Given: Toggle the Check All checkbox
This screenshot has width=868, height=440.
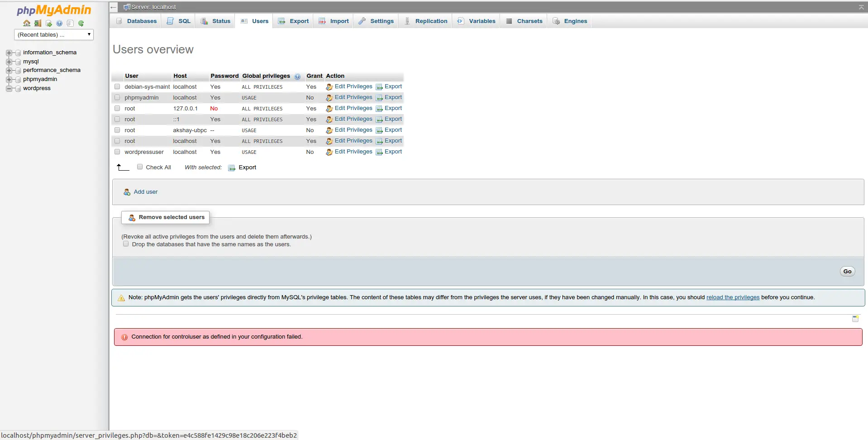Looking at the screenshot, I should 140,167.
